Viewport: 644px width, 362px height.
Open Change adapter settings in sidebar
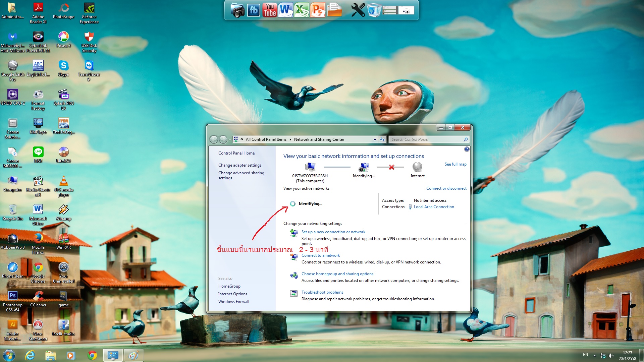[239, 165]
